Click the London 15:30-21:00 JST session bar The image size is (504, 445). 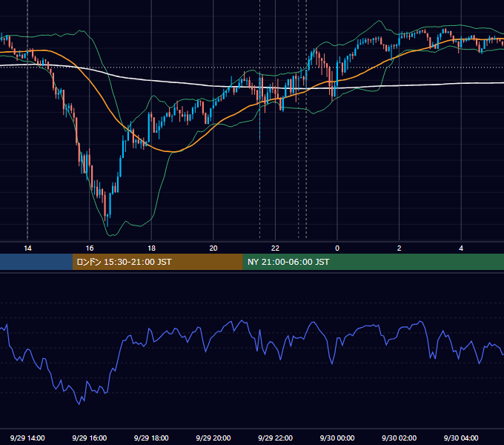157,262
